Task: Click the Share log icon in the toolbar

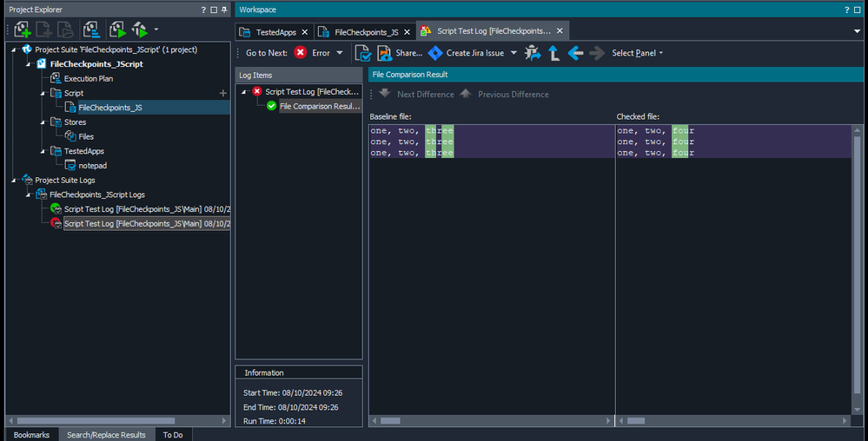Action: pos(385,53)
